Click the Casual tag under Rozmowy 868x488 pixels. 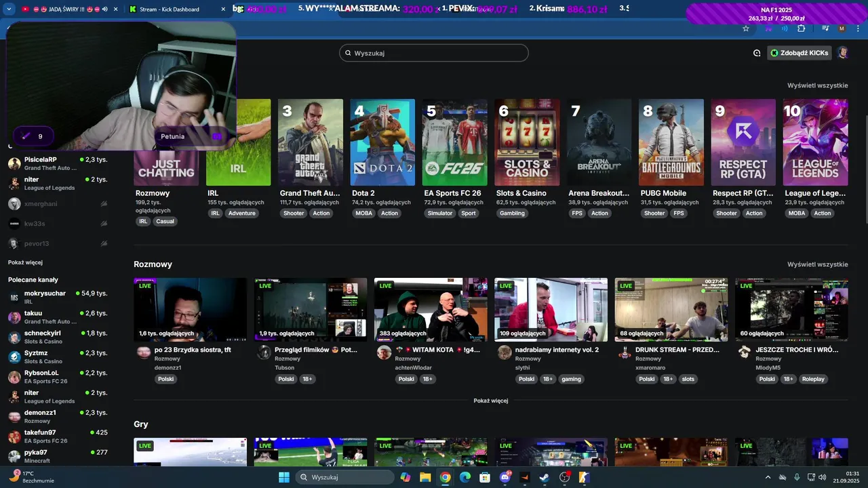165,221
